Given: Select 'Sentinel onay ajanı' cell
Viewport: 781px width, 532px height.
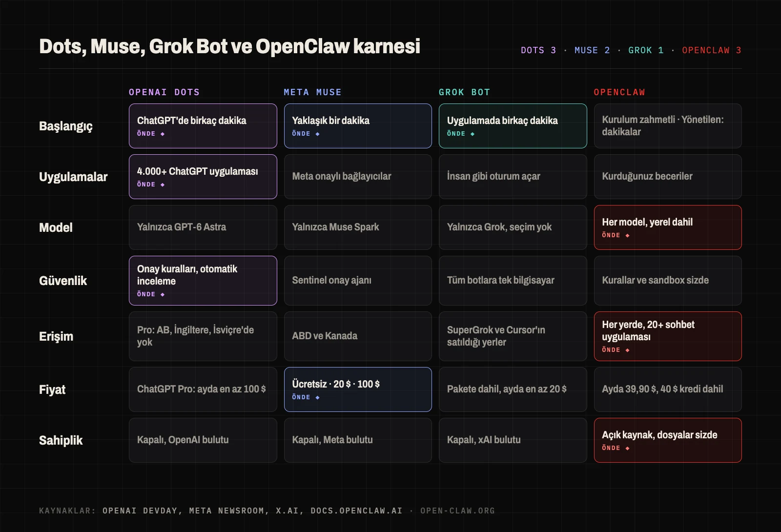Looking at the screenshot, I should [358, 281].
